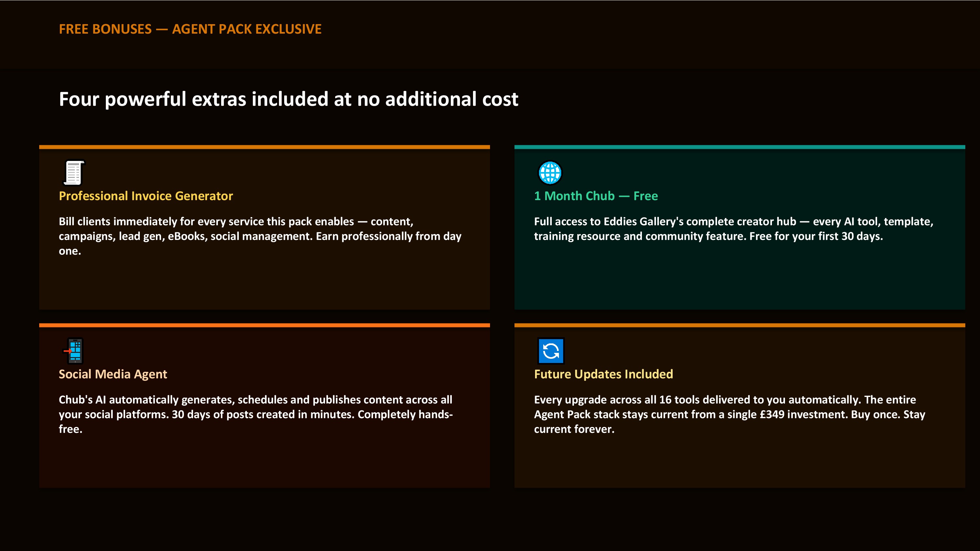Select the 1 Month Chub — Free heading
This screenshot has height=551, width=980.
tap(596, 196)
